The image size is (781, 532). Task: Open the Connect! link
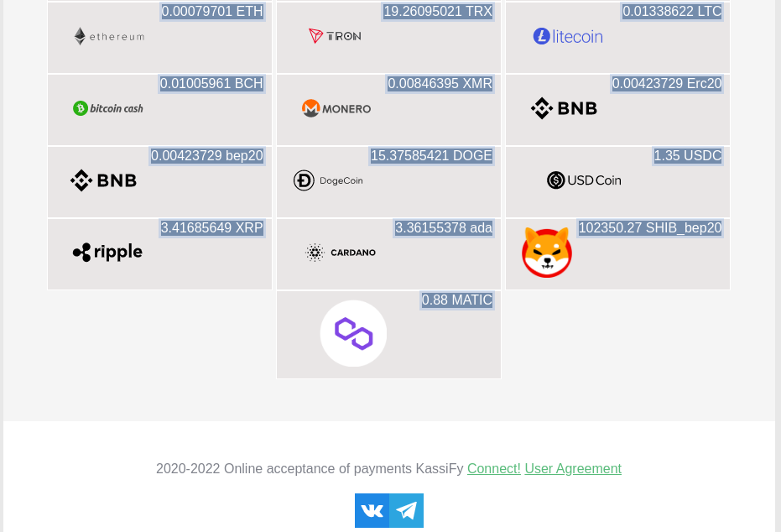click(x=493, y=469)
